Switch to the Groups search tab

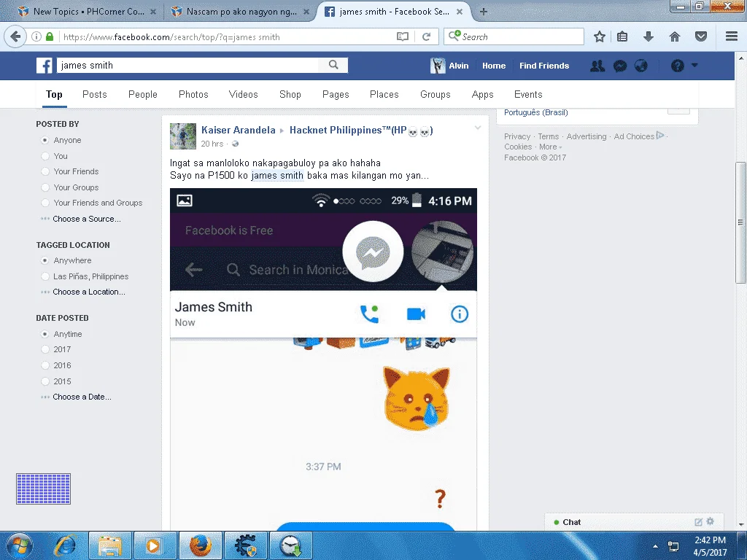[435, 94]
